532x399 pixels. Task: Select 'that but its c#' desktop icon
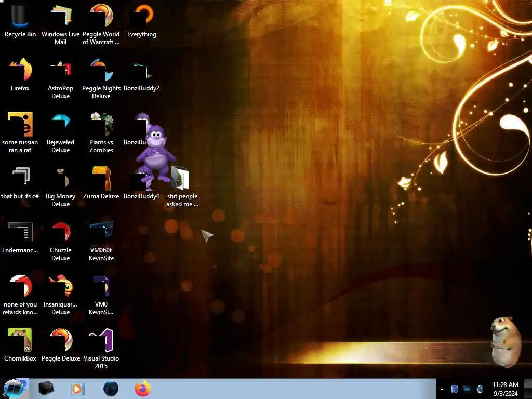coord(20,182)
